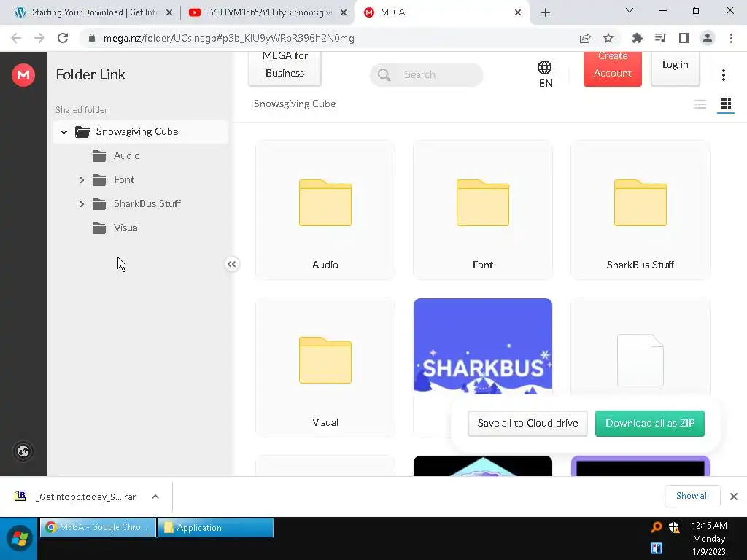The height and width of the screenshot is (560, 747).
Task: Go forward in browser history
Action: [39, 38]
